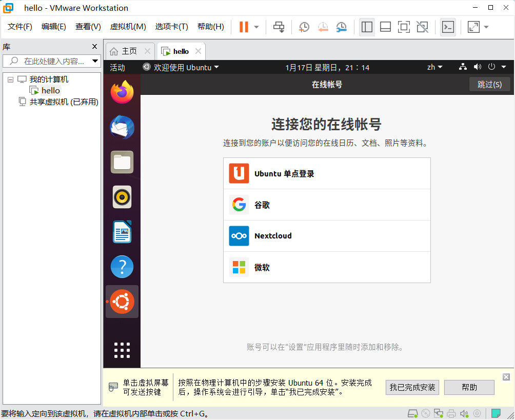
Task: Open the 帮助(H) menu
Action: (210, 27)
